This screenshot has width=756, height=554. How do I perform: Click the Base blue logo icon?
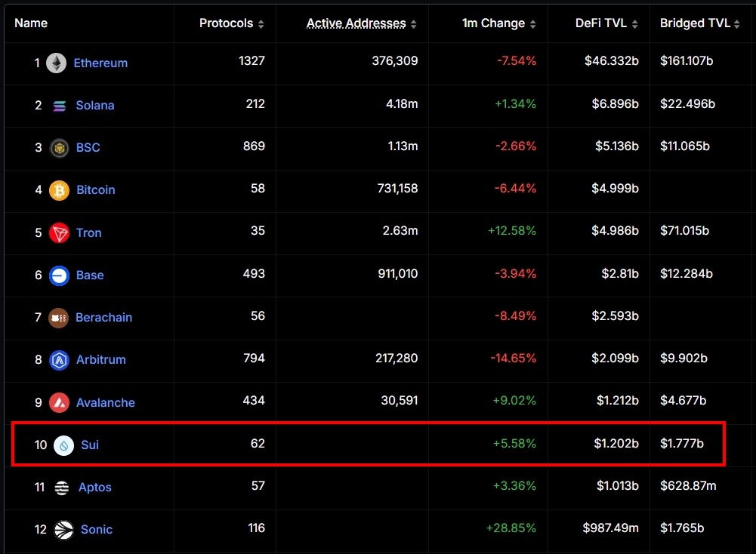coord(60,275)
